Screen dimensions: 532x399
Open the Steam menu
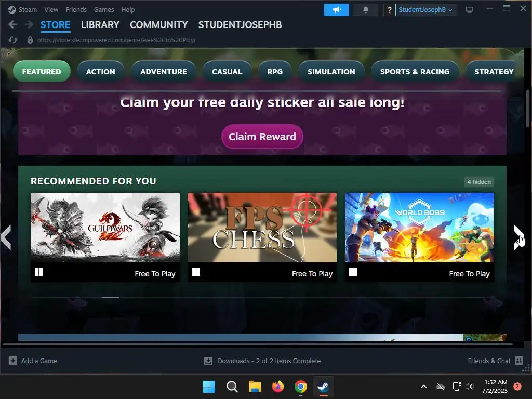click(28, 10)
